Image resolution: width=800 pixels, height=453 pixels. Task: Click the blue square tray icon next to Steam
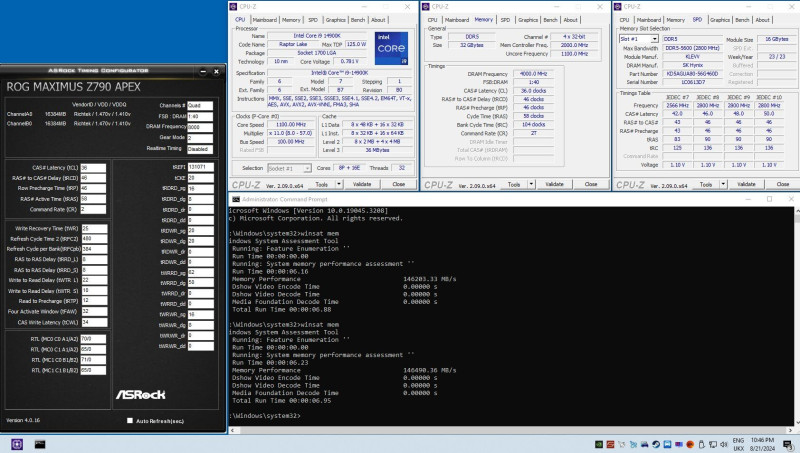point(667,444)
